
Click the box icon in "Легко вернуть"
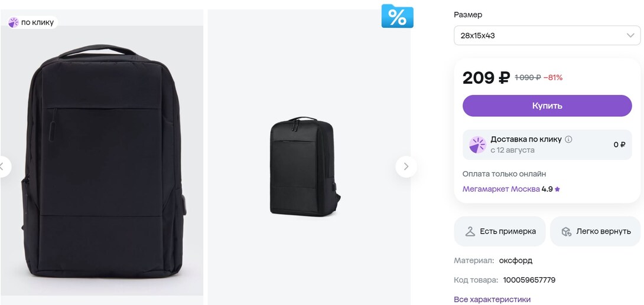tap(566, 231)
